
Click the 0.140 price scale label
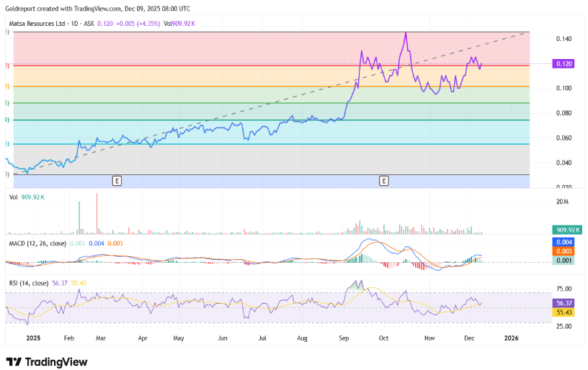click(x=563, y=39)
